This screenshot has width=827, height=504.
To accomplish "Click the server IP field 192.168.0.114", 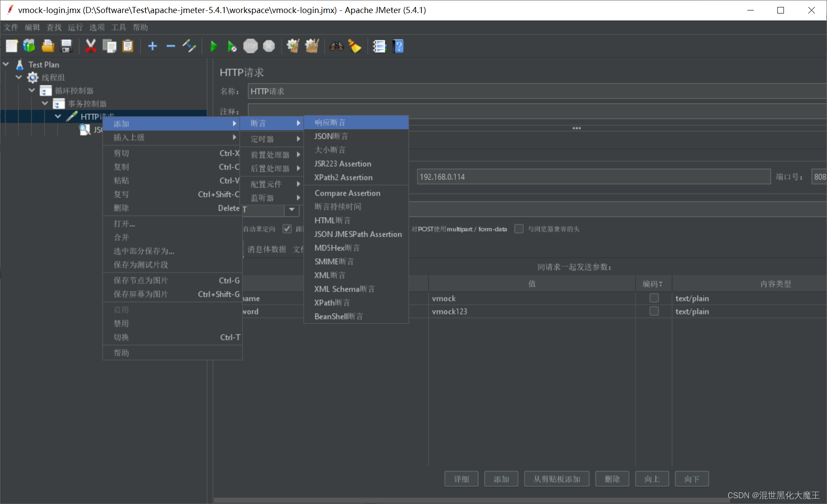I will pyautogui.click(x=594, y=177).
